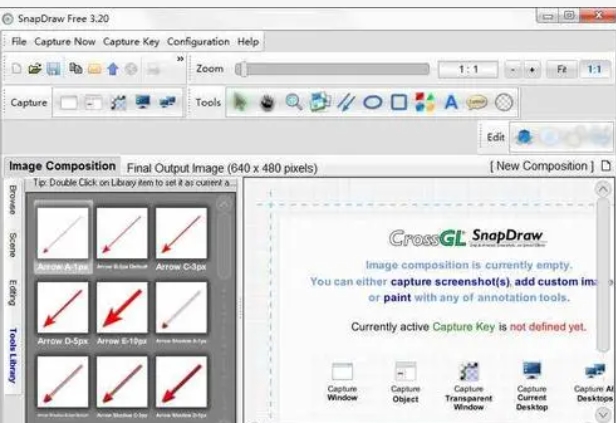This screenshot has height=423, width=616.
Task: Open the Editing side tab
Action: [x=13, y=293]
